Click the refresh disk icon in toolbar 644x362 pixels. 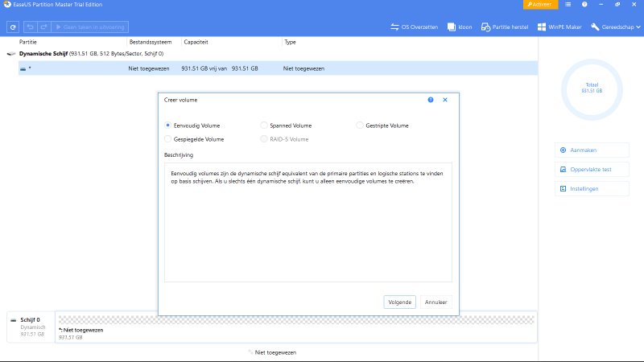[13, 27]
